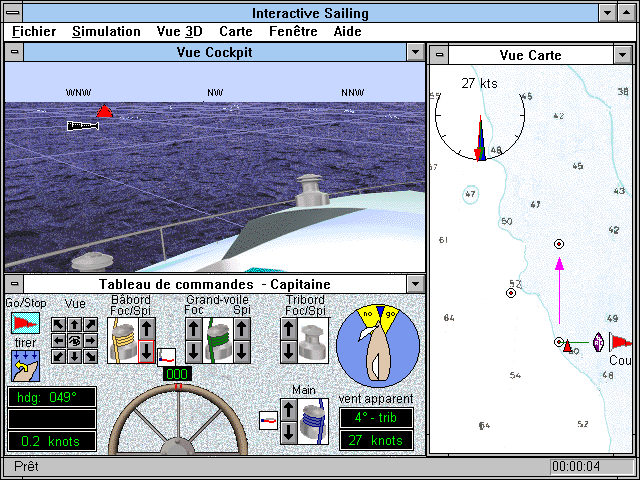
Task: Click Grand-voile Spi down arrow
Action: (242, 352)
